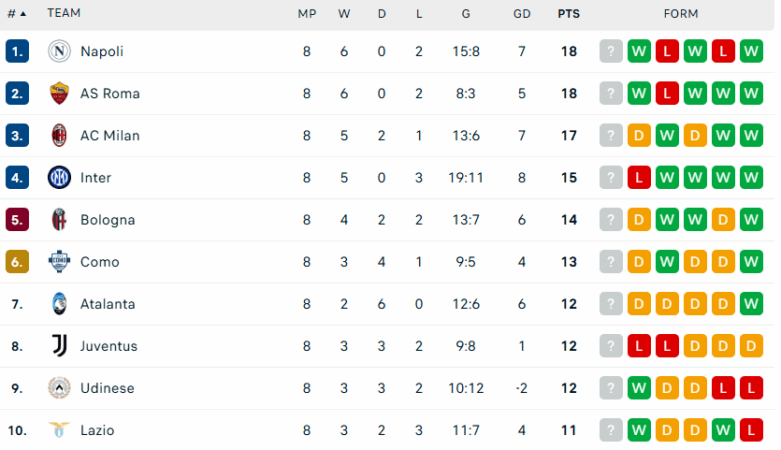Click the Bologna club crest
This screenshot has width=781, height=450.
pyautogui.click(x=59, y=220)
